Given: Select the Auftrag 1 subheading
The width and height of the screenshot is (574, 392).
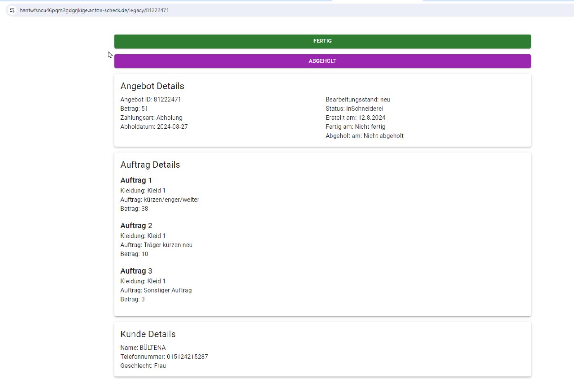Looking at the screenshot, I should click(x=136, y=180).
